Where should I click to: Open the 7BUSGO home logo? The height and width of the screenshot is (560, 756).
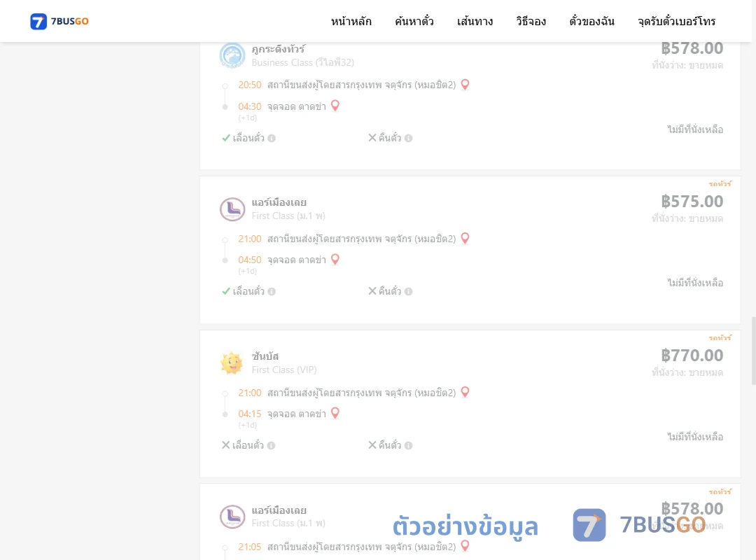(59, 21)
